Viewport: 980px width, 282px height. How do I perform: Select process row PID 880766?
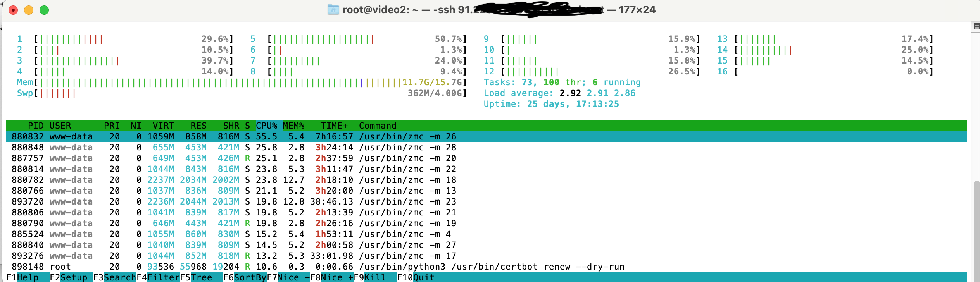point(486,191)
